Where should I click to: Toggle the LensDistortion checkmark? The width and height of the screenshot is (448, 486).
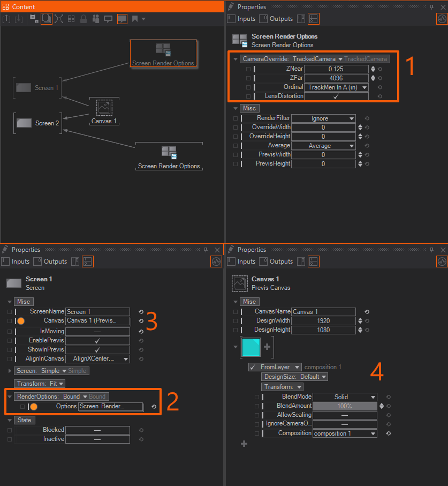click(336, 96)
